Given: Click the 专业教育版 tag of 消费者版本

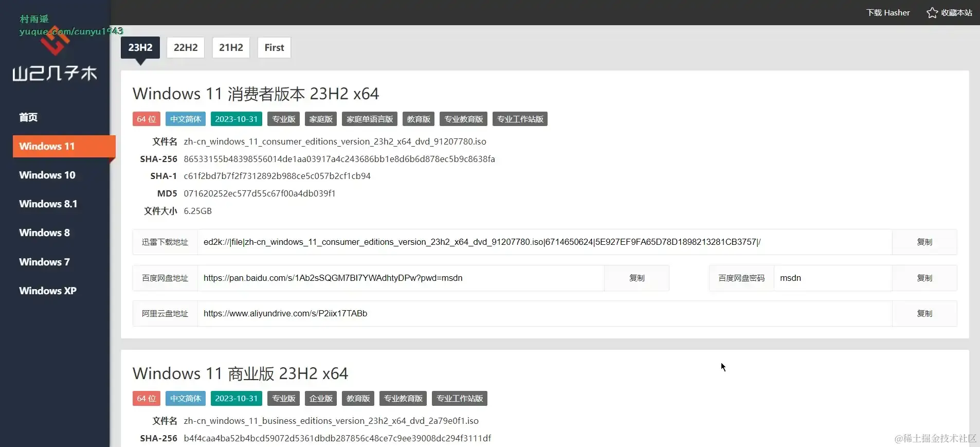Looking at the screenshot, I should [464, 119].
